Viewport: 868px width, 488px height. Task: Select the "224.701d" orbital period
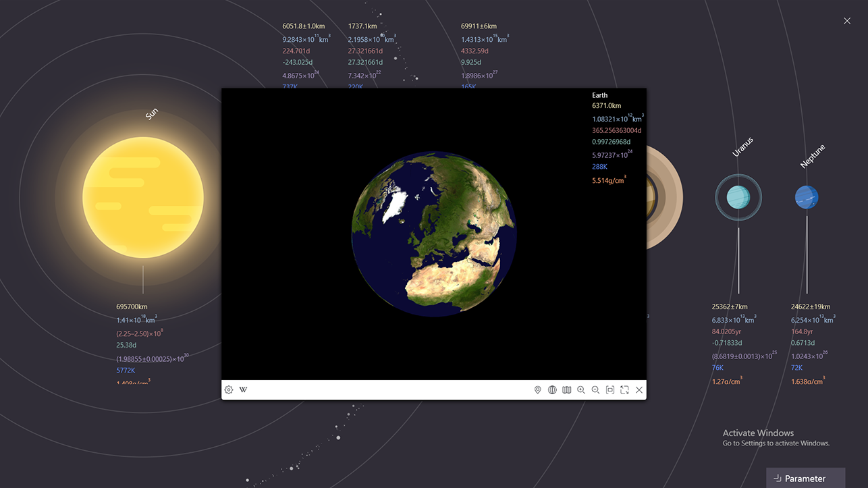click(x=296, y=51)
